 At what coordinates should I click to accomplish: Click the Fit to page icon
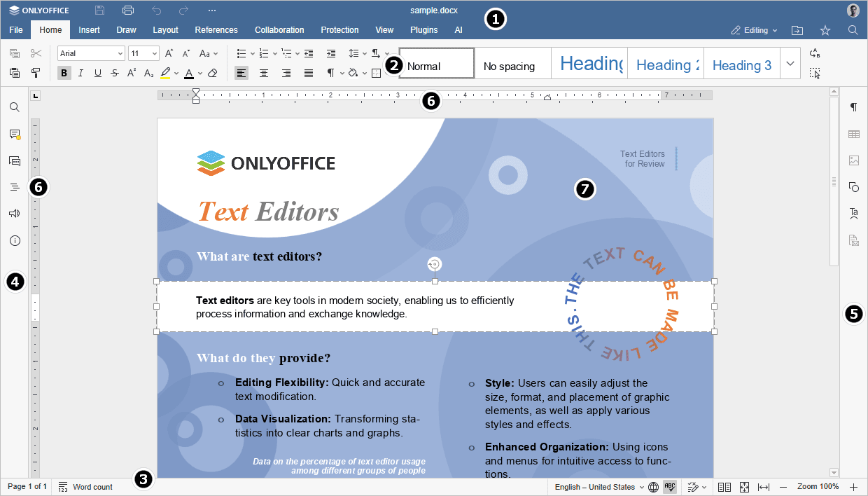[x=744, y=487]
